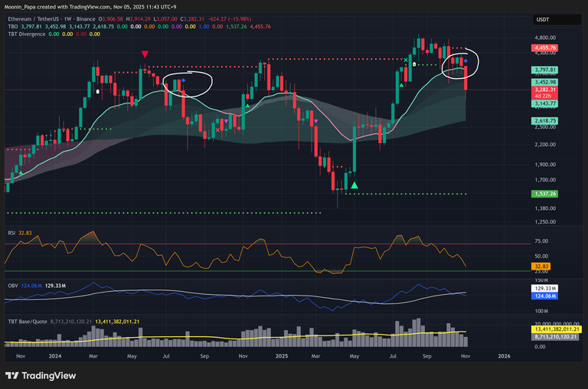The width and height of the screenshot is (588, 389).
Task: Click the 2026 label on the time axis
Action: pyautogui.click(x=503, y=356)
